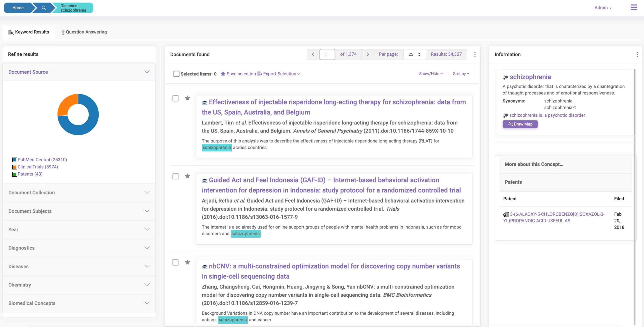Open Documents found three-dot options
This screenshot has height=327, width=644.
coord(475,54)
